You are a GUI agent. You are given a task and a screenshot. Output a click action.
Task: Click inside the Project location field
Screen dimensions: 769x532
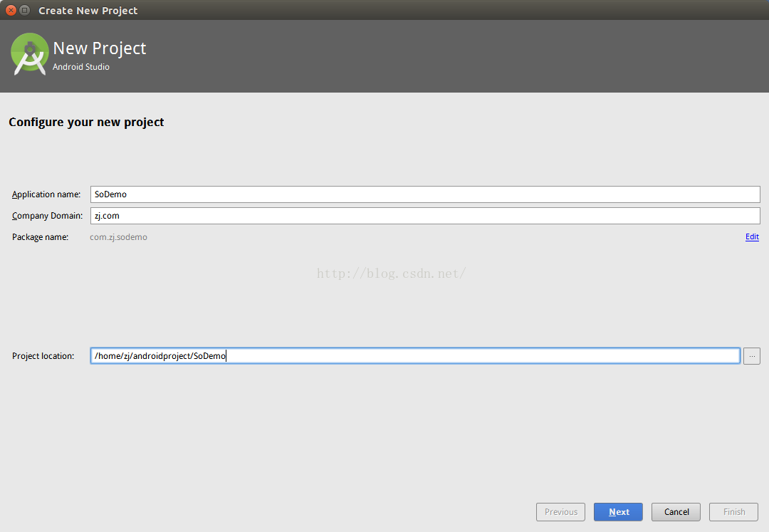[x=415, y=356]
